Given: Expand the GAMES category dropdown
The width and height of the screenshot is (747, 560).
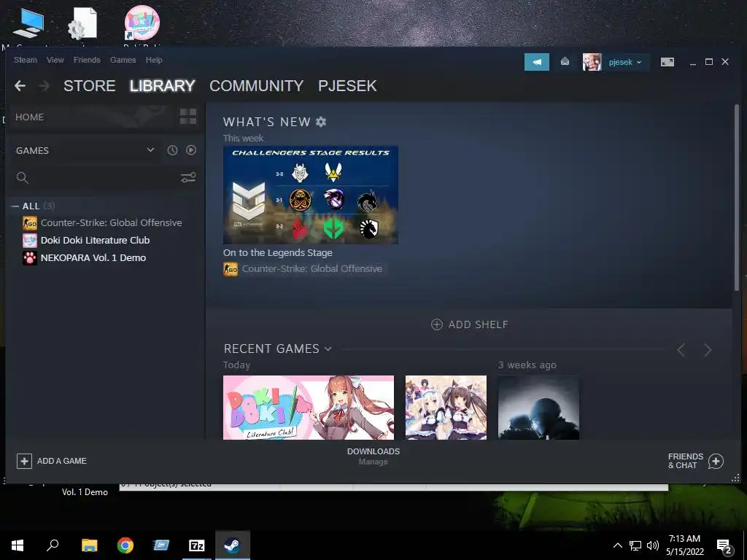Looking at the screenshot, I should [150, 150].
